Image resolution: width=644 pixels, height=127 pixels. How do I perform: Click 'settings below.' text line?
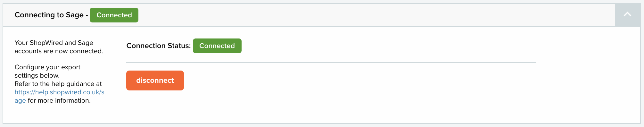pos(37,76)
